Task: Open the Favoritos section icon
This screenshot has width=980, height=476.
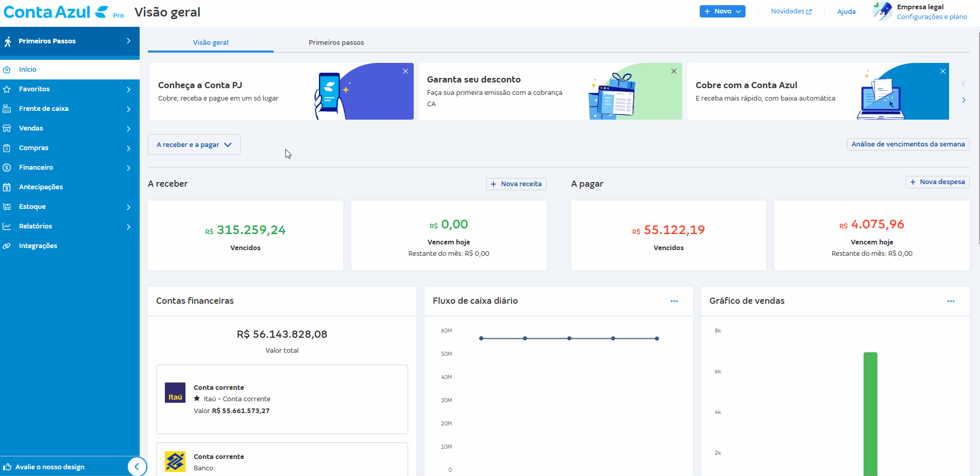Action: pyautogui.click(x=7, y=89)
